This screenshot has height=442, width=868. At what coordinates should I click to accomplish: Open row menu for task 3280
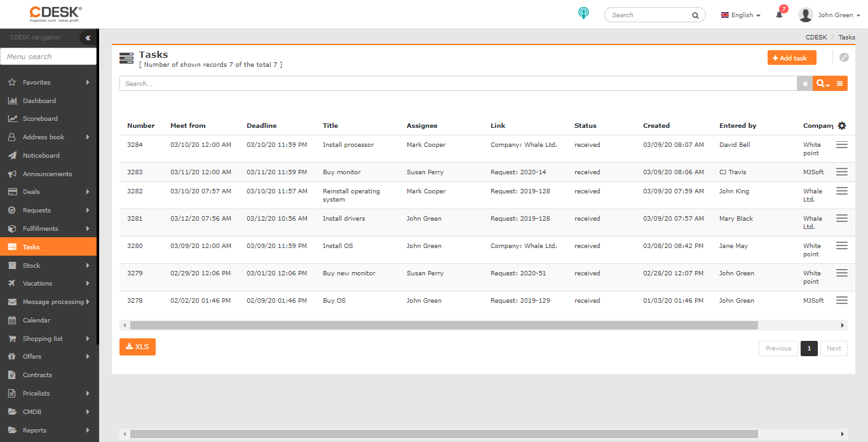842,245
